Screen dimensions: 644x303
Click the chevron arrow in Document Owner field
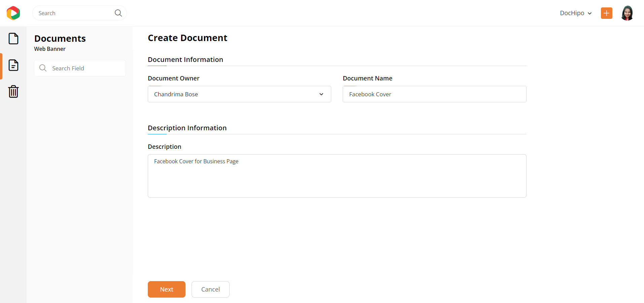(321, 94)
